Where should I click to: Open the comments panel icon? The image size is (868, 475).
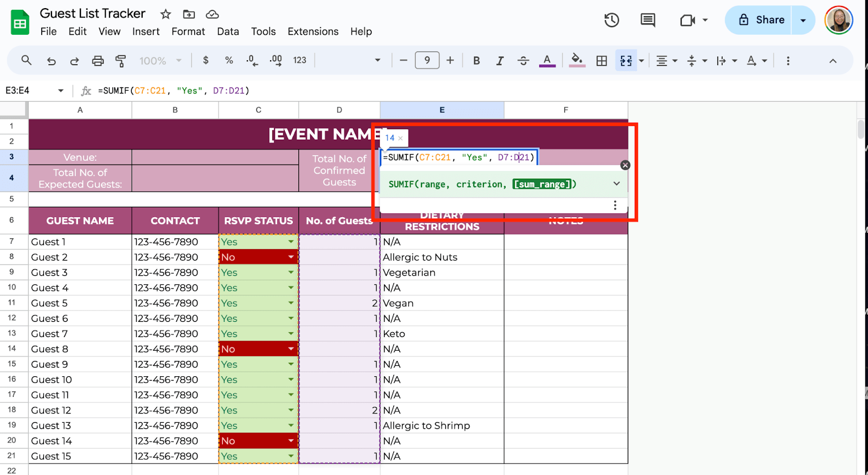[647, 20]
